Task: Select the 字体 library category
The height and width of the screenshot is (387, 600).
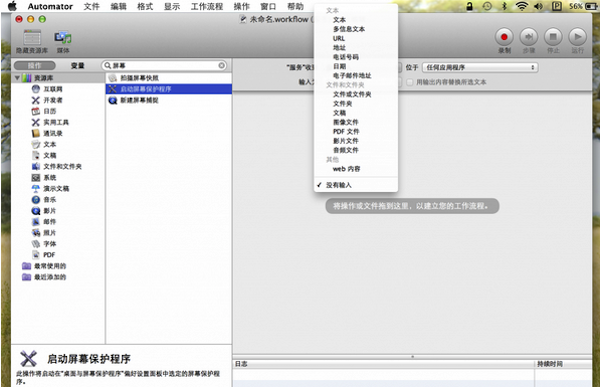Action: click(49, 244)
